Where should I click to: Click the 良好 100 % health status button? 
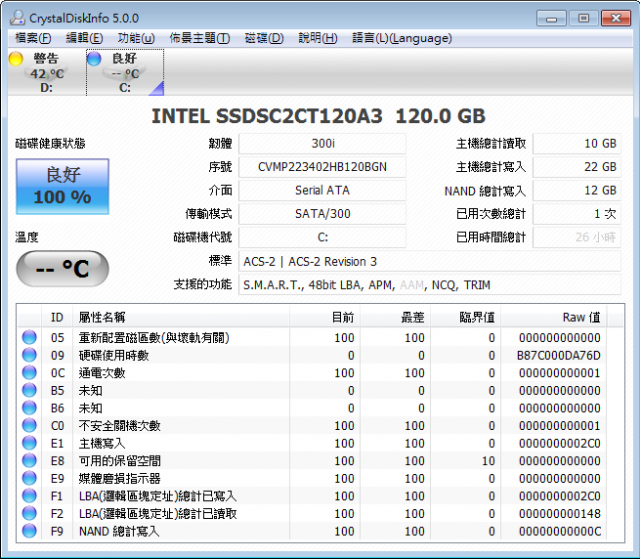[62, 186]
